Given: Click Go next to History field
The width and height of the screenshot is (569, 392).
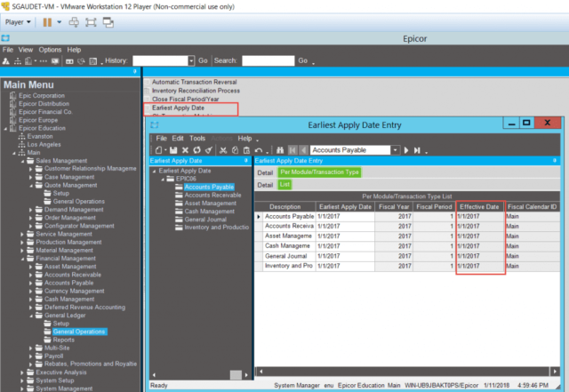Looking at the screenshot, I should (x=203, y=61).
